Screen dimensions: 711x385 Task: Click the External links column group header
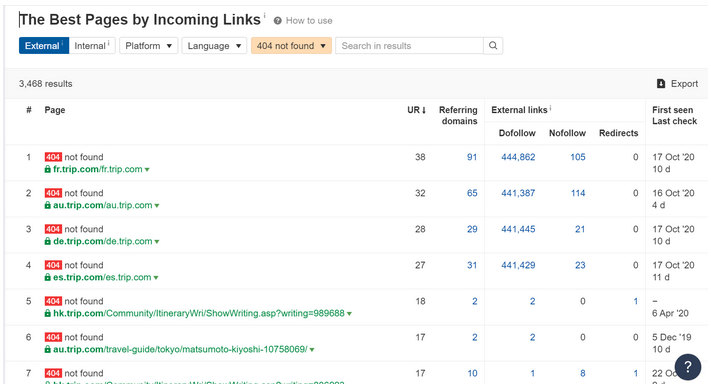point(520,110)
